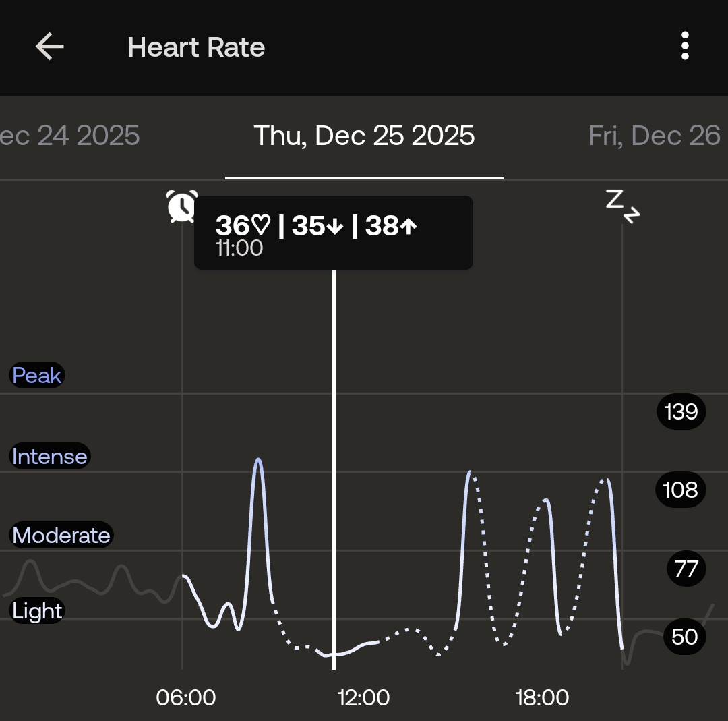Select the Peak zone label
728x721 pixels.
[x=36, y=375]
